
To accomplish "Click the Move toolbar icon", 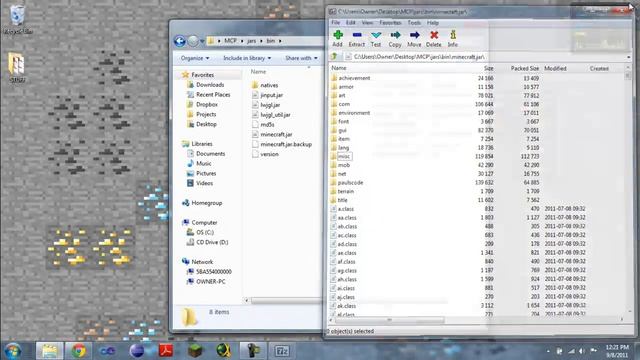I will [414, 39].
